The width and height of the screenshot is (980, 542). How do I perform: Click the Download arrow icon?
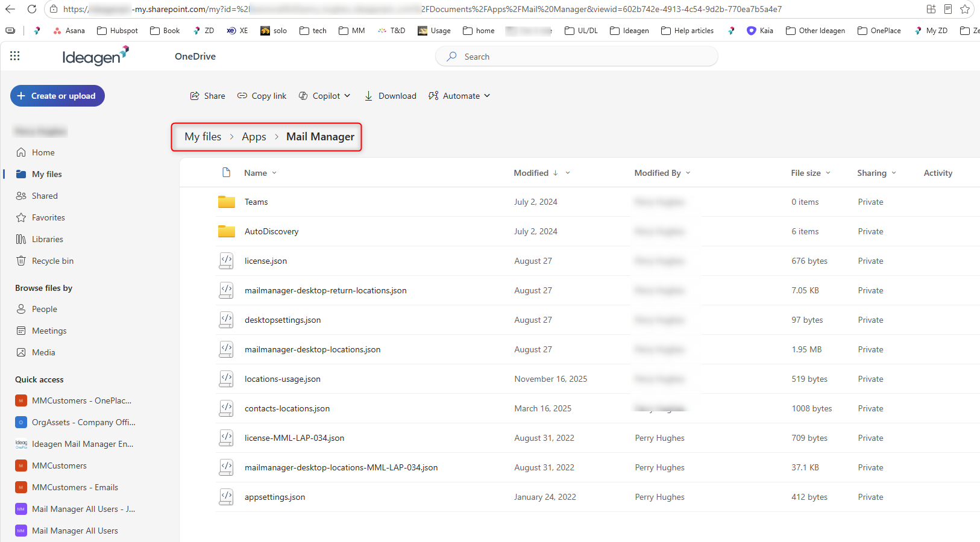click(368, 96)
